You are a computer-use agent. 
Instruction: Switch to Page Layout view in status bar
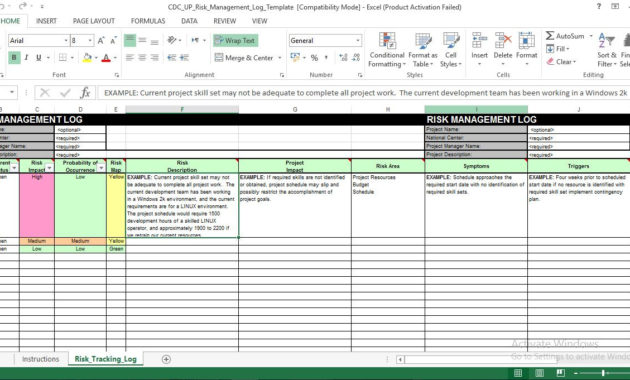pyautogui.click(x=540, y=373)
